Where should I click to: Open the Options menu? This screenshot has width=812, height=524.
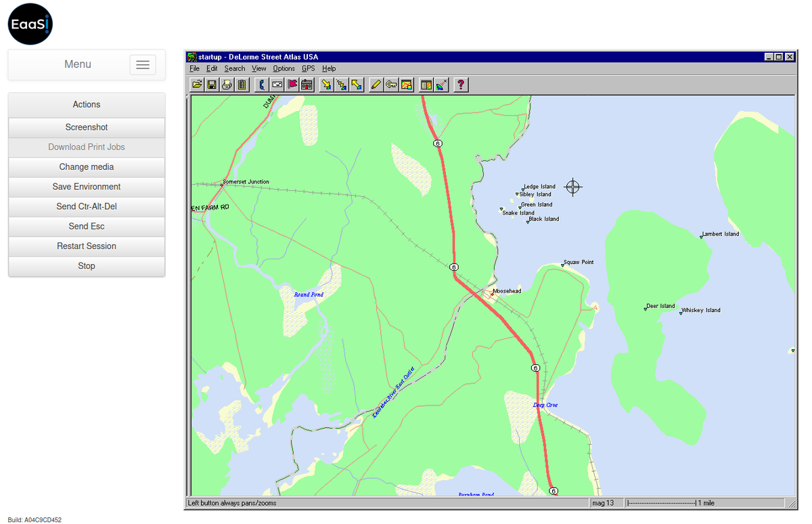[x=284, y=68]
